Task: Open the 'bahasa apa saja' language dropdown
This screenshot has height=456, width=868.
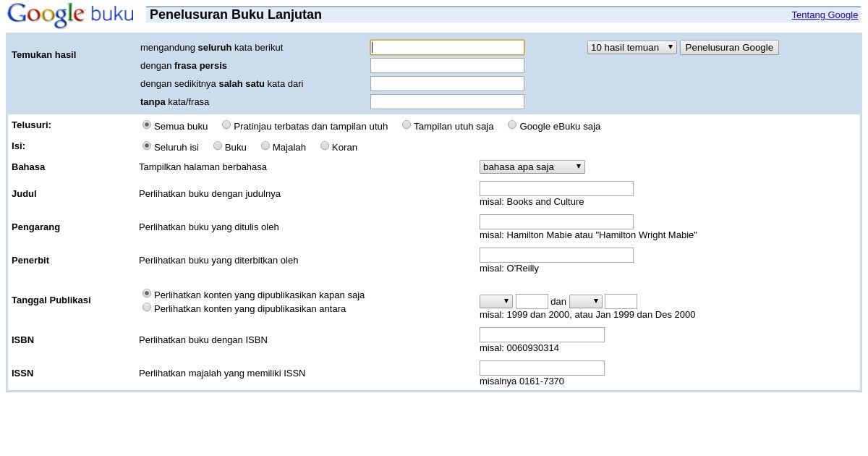Action: [532, 166]
